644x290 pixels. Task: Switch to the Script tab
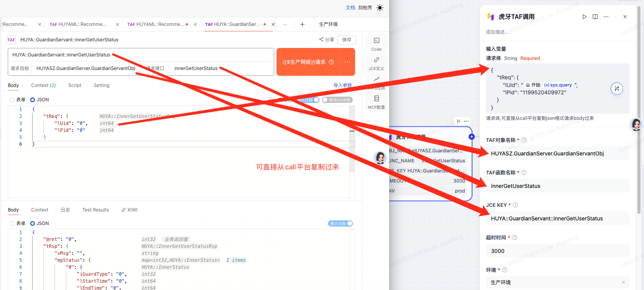75,85
